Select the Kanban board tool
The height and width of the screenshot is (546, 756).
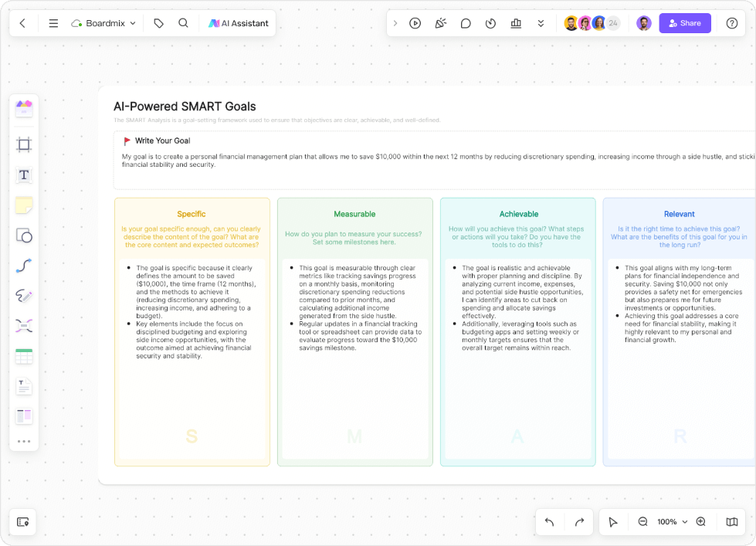click(24, 416)
